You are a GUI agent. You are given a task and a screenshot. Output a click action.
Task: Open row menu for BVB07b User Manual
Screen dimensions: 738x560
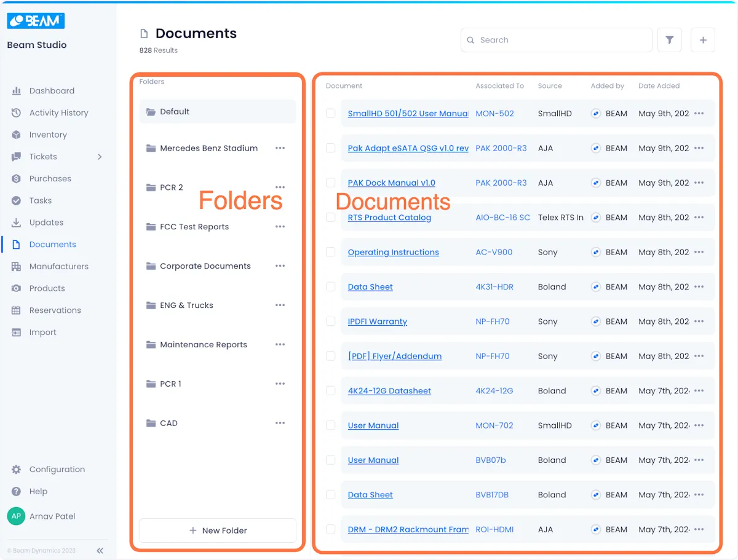(x=699, y=460)
